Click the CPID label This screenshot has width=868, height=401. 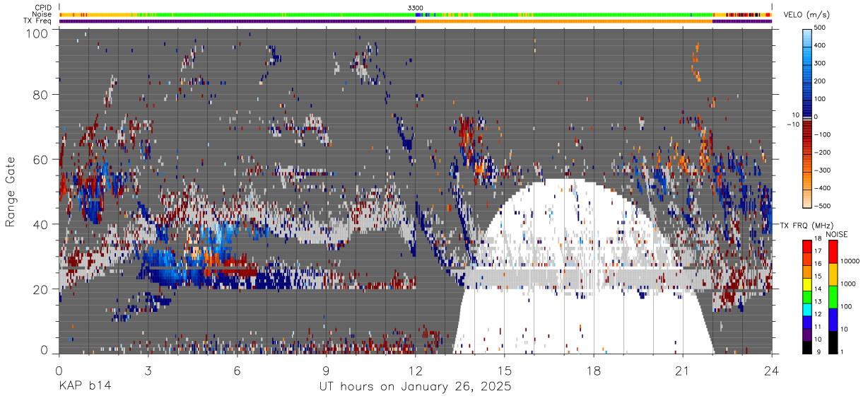coord(42,8)
